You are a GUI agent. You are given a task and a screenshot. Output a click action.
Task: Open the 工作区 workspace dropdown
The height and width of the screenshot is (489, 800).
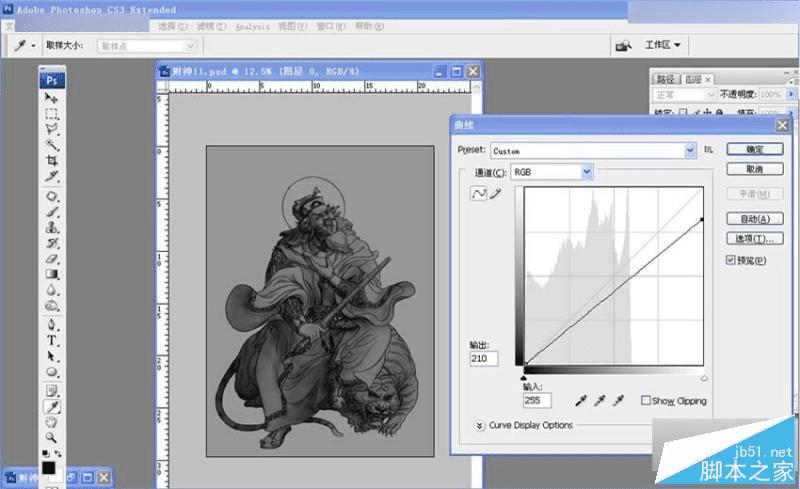tap(663, 45)
